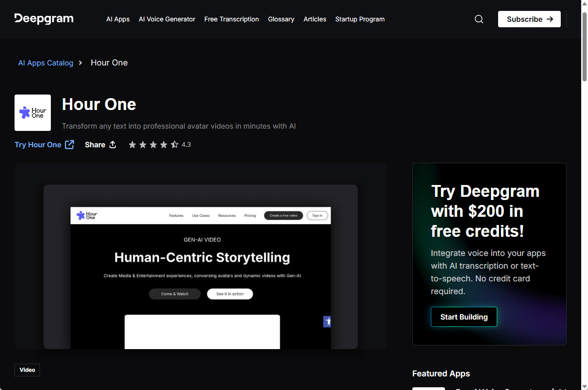The height and width of the screenshot is (390, 588).
Task: Click the Deepgram logo
Action: click(44, 19)
